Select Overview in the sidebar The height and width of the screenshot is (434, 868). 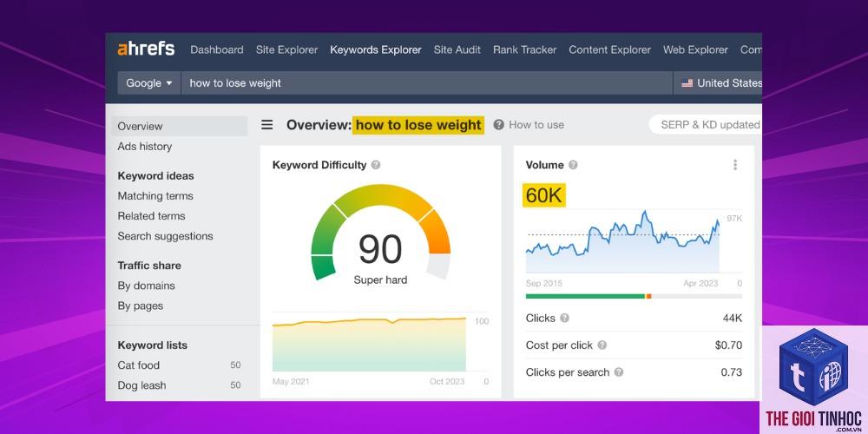point(180,126)
